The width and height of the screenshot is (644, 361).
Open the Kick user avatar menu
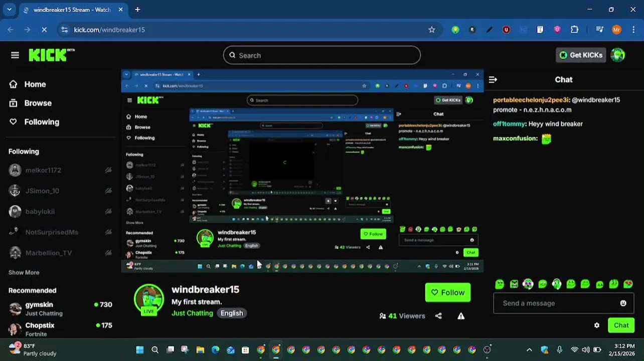tap(618, 55)
